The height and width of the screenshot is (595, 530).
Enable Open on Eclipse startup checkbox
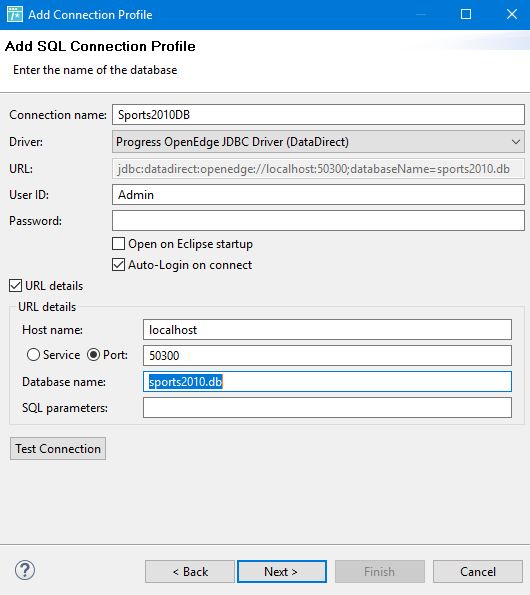pos(118,244)
